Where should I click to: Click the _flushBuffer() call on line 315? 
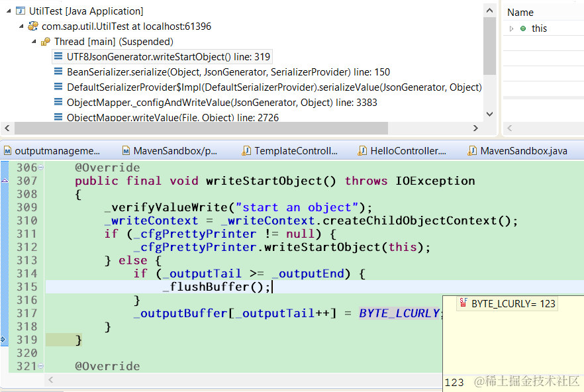coord(216,287)
